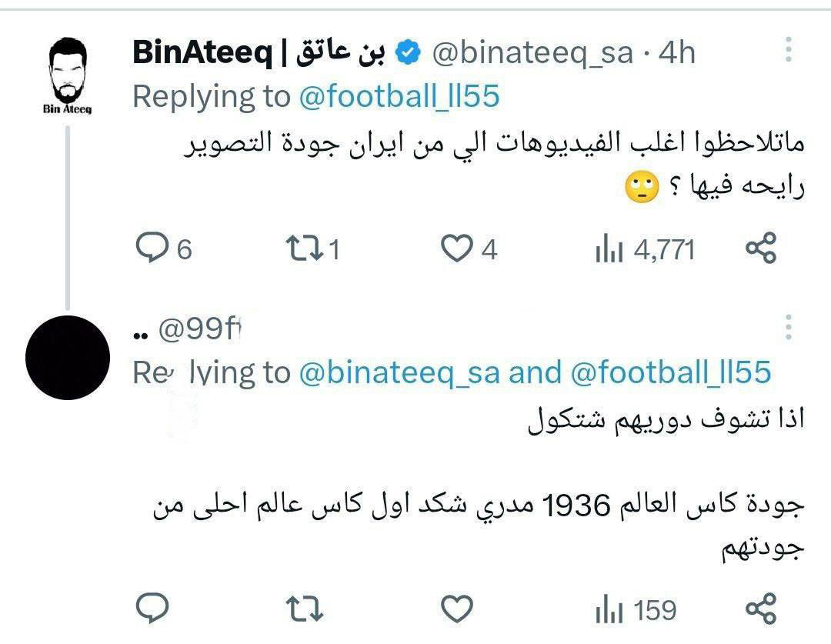Reply to the @99f user's tweet
831x644 pixels.
[x=152, y=609]
